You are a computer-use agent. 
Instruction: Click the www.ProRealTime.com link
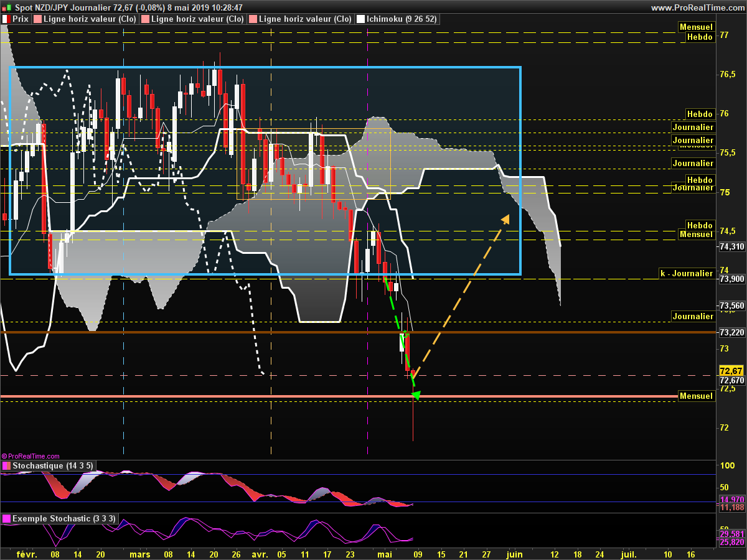[x=697, y=7]
